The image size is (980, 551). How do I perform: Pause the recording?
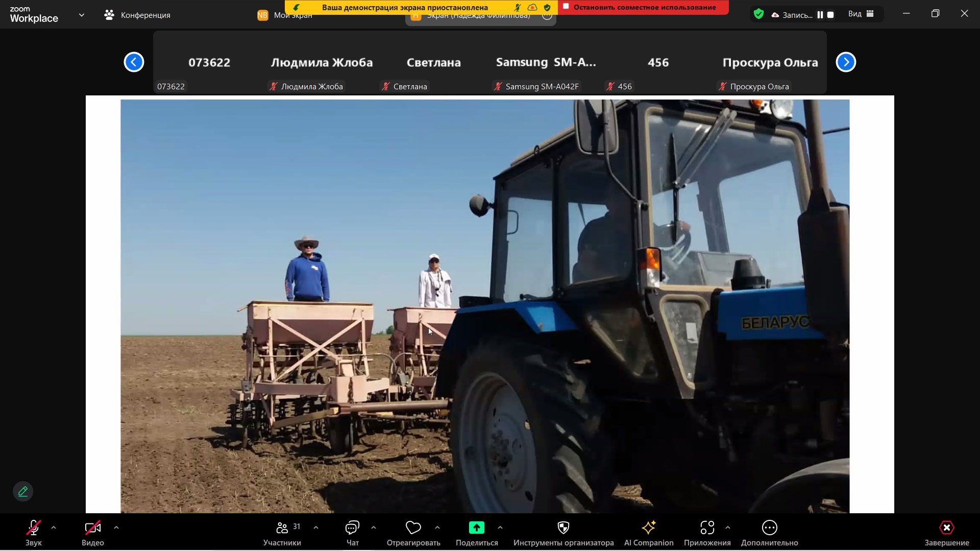coord(820,15)
